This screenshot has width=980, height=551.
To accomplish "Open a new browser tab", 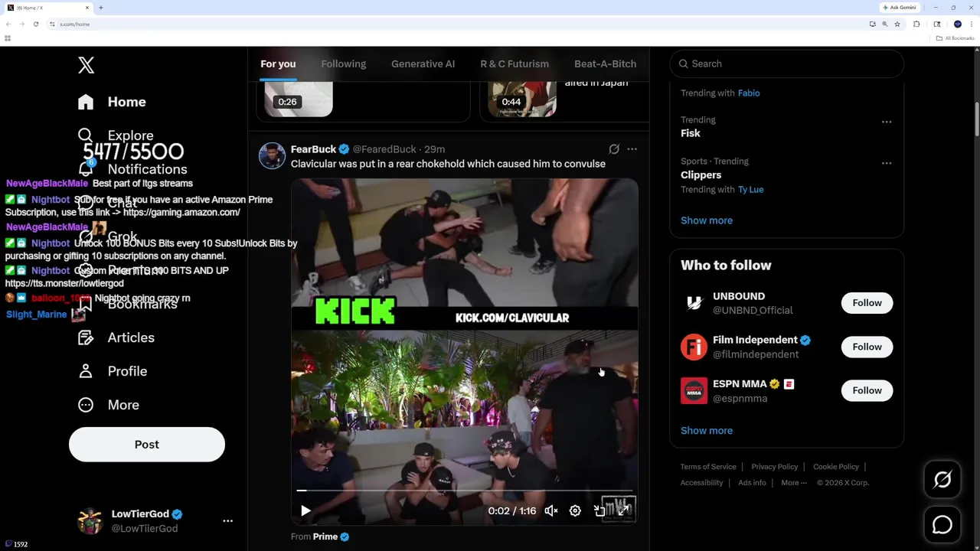I will (x=100, y=8).
